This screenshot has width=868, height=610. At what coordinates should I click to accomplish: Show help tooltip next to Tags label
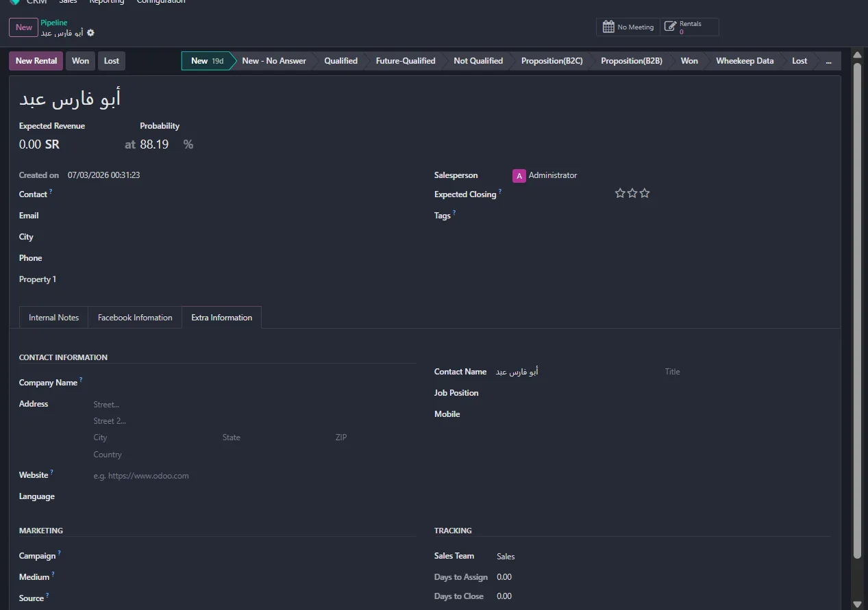point(454,213)
